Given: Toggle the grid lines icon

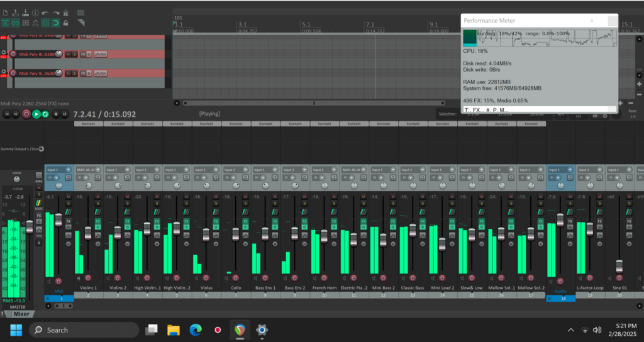Looking at the screenshot, I should 45,23.
